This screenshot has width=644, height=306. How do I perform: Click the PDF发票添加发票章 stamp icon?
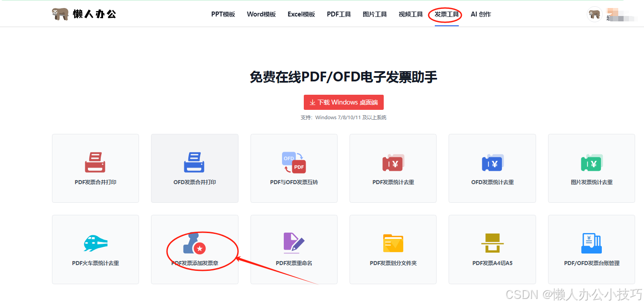[195, 243]
